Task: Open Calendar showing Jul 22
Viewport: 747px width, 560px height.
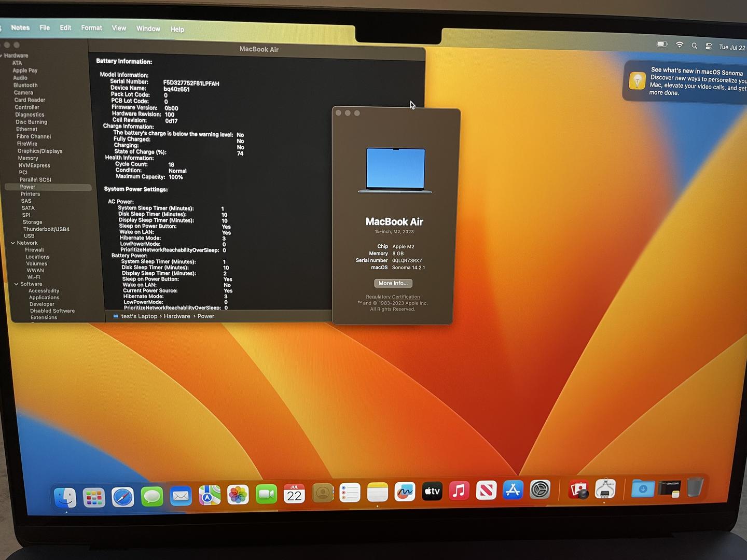Action: [x=294, y=494]
